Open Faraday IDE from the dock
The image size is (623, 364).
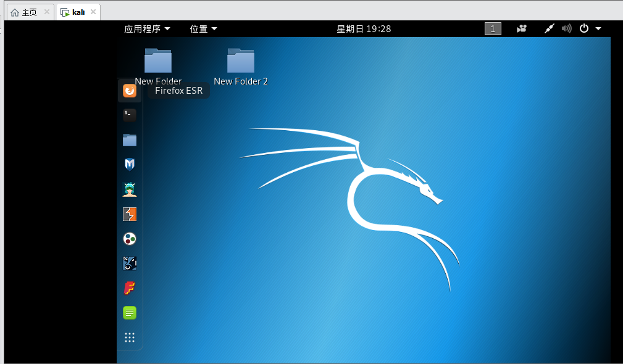pos(130,287)
